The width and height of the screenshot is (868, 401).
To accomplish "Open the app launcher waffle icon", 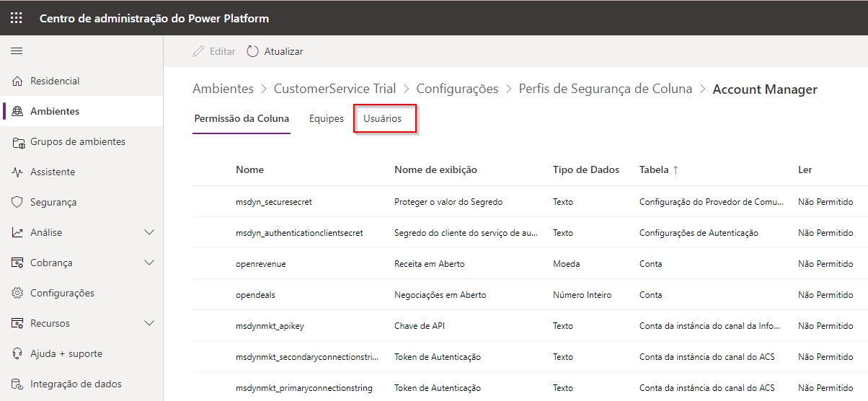I will point(16,18).
